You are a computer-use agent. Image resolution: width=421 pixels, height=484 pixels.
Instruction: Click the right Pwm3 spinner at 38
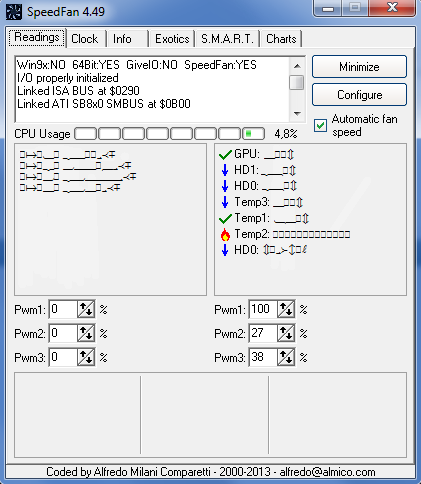point(286,357)
